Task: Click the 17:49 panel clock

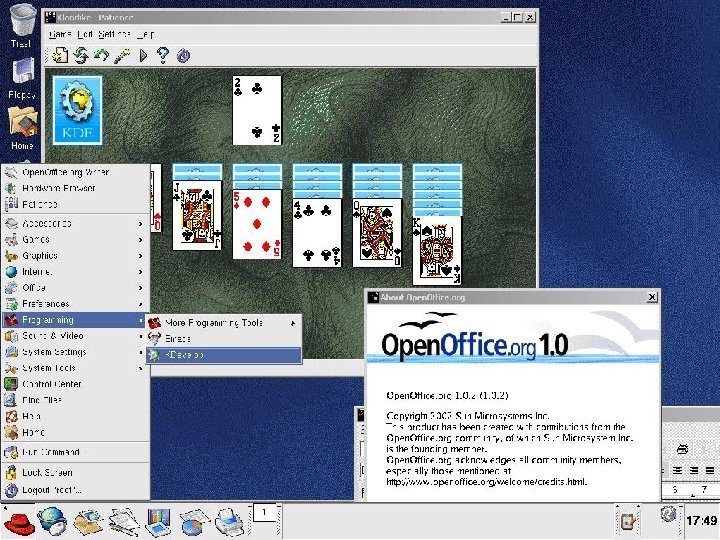Action: point(701,520)
